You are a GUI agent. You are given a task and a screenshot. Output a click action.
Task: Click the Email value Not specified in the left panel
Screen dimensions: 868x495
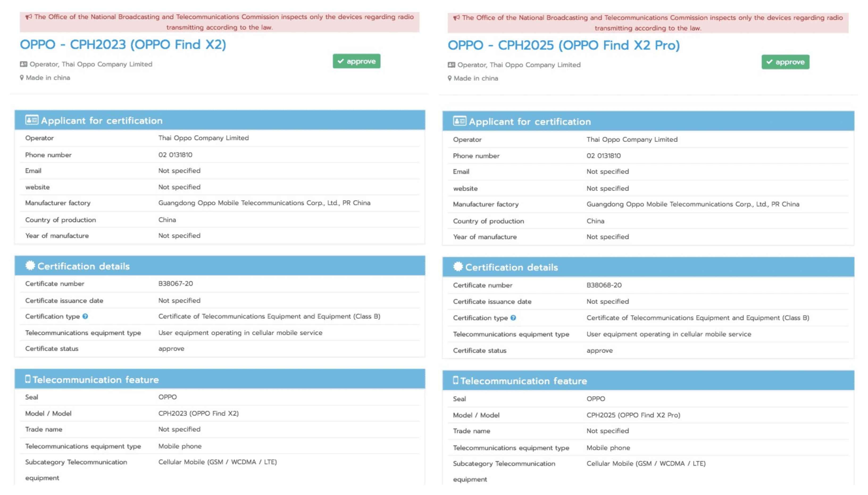[179, 171]
